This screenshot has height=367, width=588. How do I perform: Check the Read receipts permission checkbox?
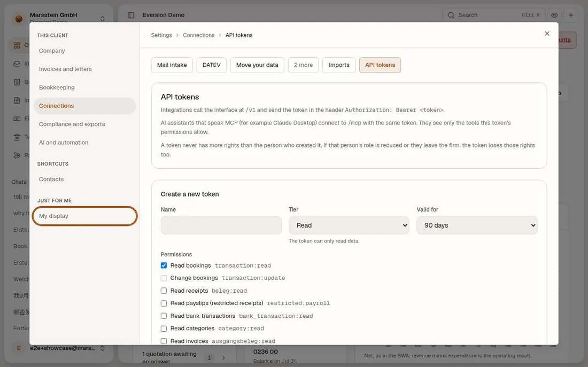pos(164,291)
